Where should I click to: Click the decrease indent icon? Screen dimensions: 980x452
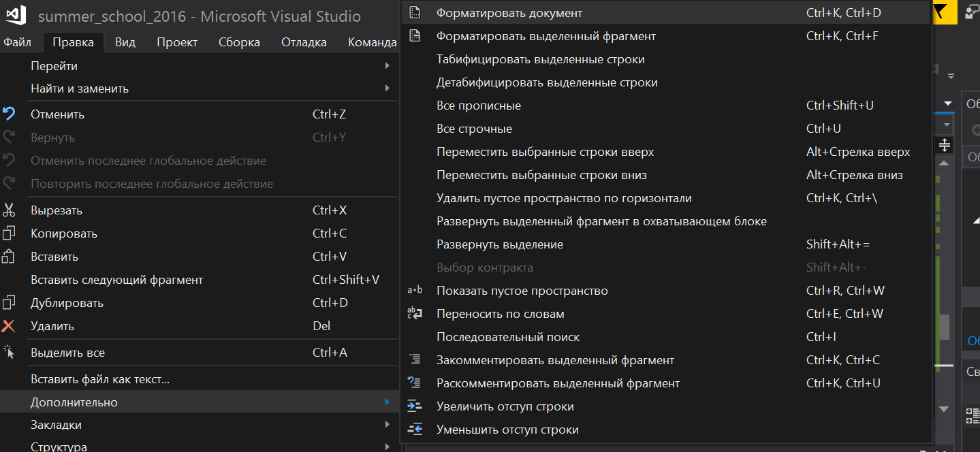[414, 430]
